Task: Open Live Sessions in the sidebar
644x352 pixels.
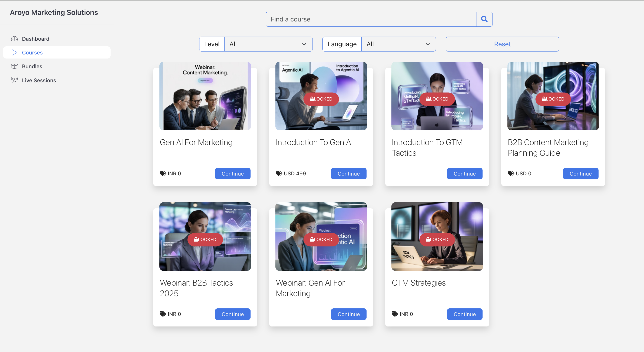Action: (57, 80)
